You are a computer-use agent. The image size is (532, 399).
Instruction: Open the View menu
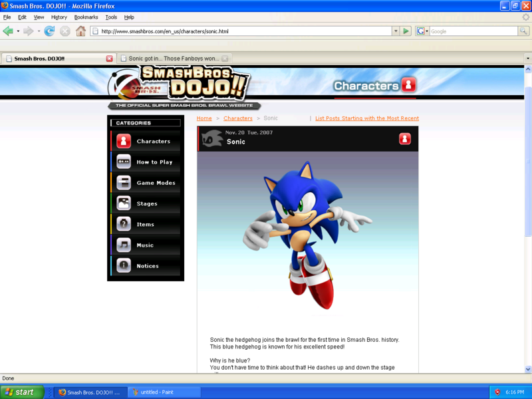39,17
